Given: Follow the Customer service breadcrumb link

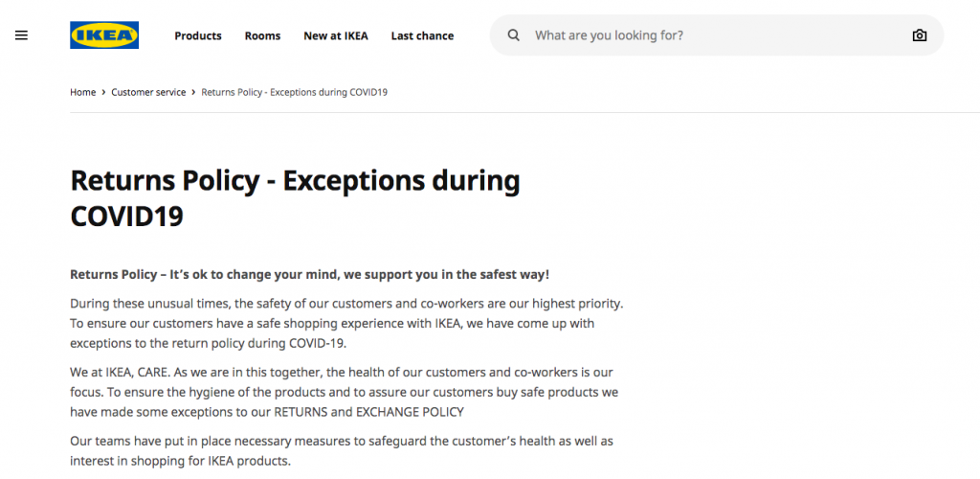Looking at the screenshot, I should click(x=148, y=93).
